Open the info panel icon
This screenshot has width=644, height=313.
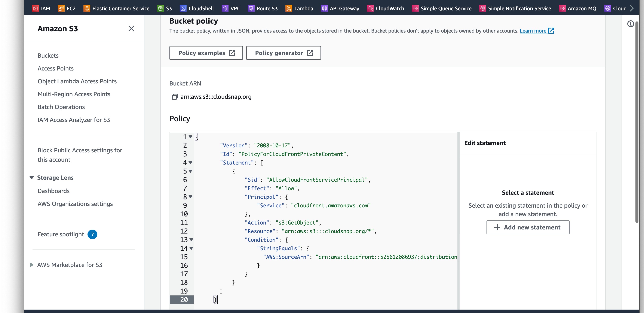pos(630,24)
